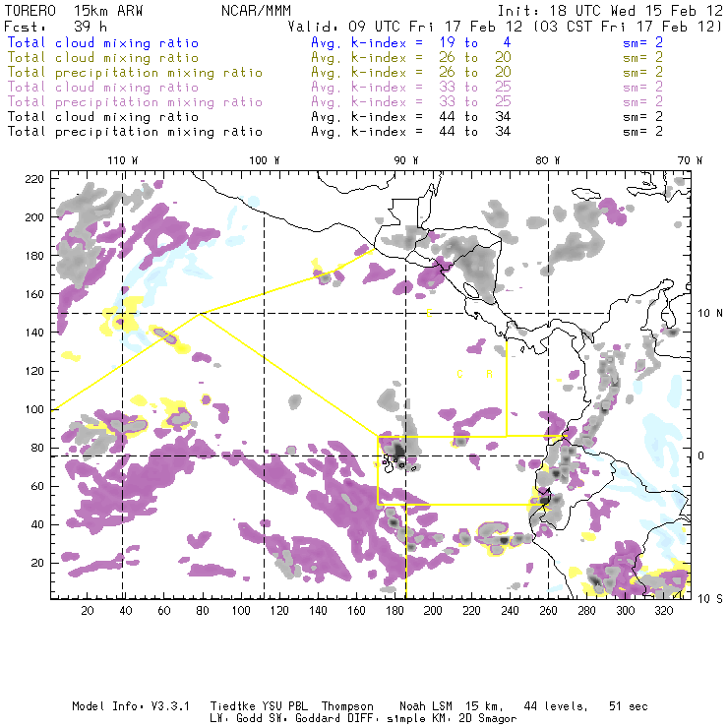Select the olive "Total cloud mixing ratio" legend entry
The height and width of the screenshot is (728, 728).
pos(103,58)
